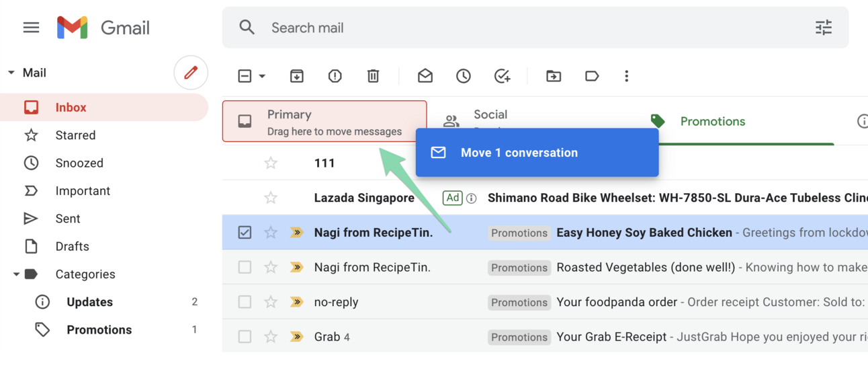Uncheck the Easy Honey Soy Baked Chicken email
The height and width of the screenshot is (370, 868).
point(245,233)
